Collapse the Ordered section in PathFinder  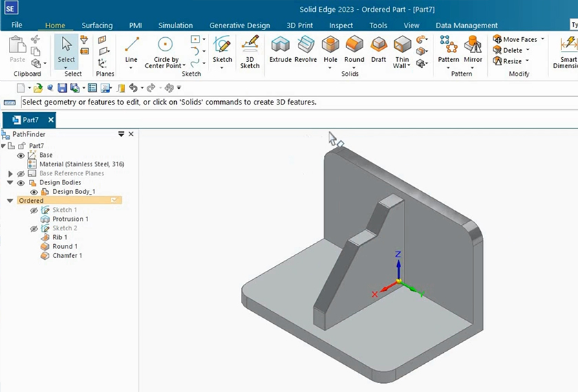[10, 201]
